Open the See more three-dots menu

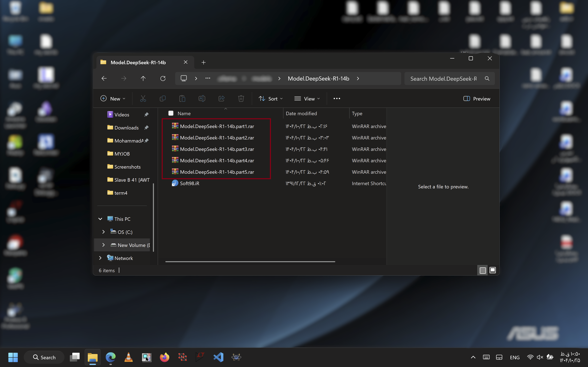click(x=337, y=98)
